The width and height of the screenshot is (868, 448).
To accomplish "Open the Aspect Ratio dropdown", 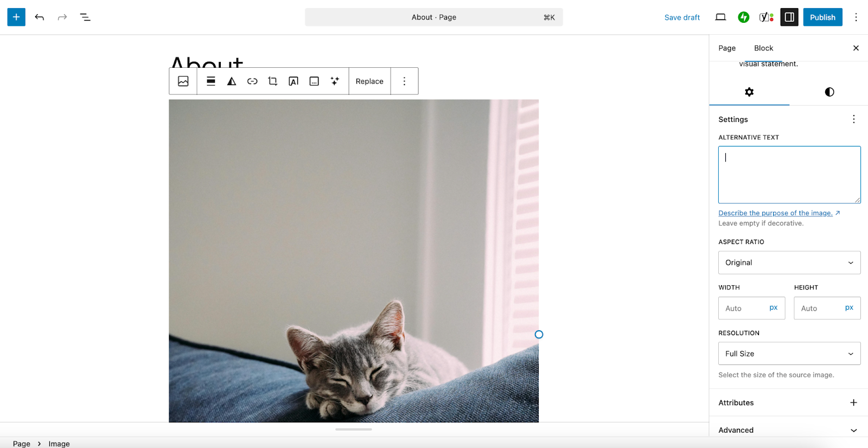I will point(789,263).
